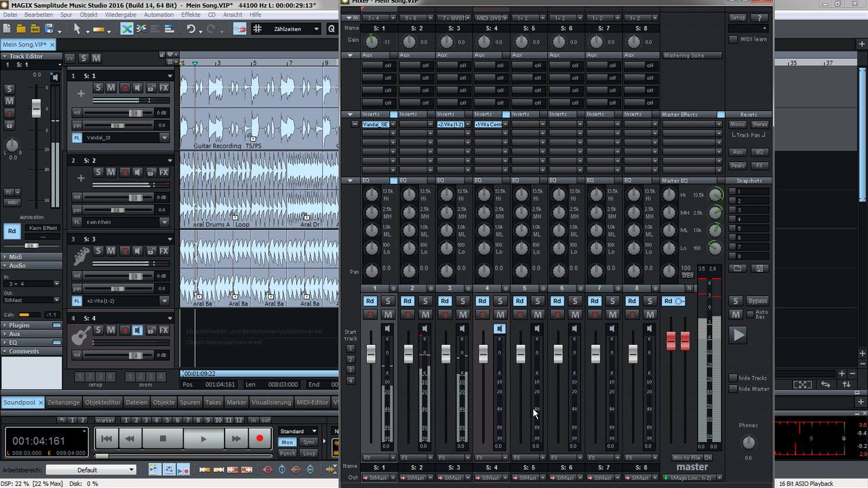868x488 pixels.
Task: Click the master link chain icon beside Rd
Action: click(x=680, y=301)
